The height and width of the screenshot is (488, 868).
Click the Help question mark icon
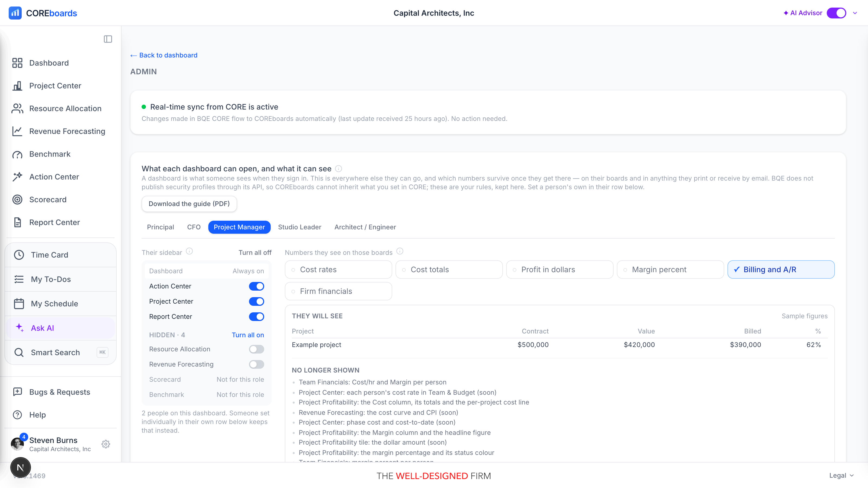tap(17, 415)
